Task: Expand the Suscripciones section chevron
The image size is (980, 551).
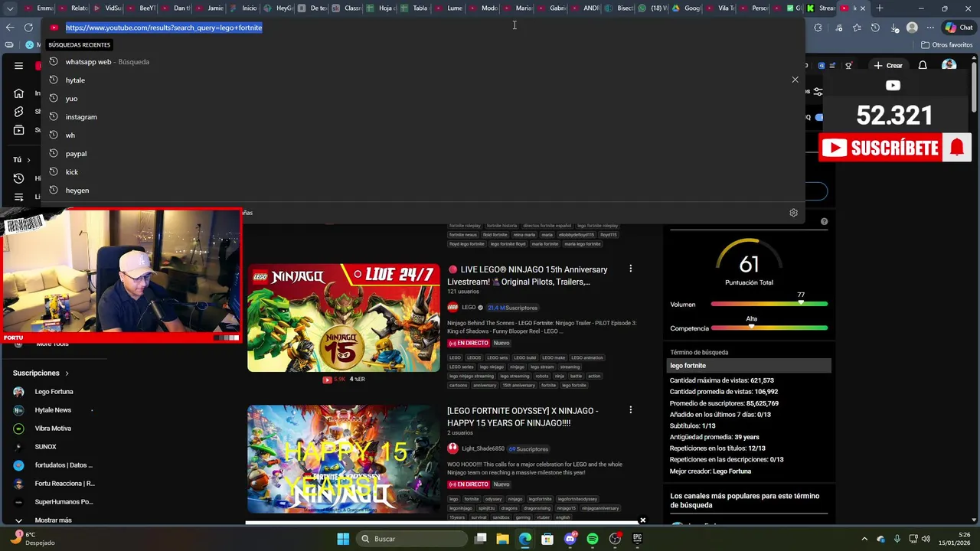Action: coord(67,373)
